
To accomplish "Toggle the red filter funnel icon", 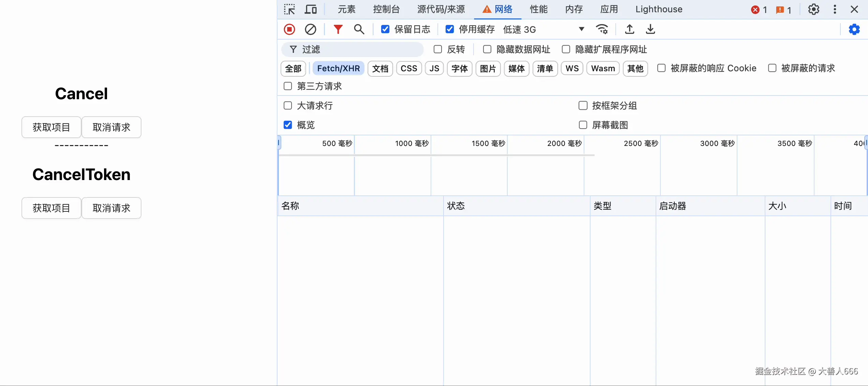I will click(x=338, y=29).
